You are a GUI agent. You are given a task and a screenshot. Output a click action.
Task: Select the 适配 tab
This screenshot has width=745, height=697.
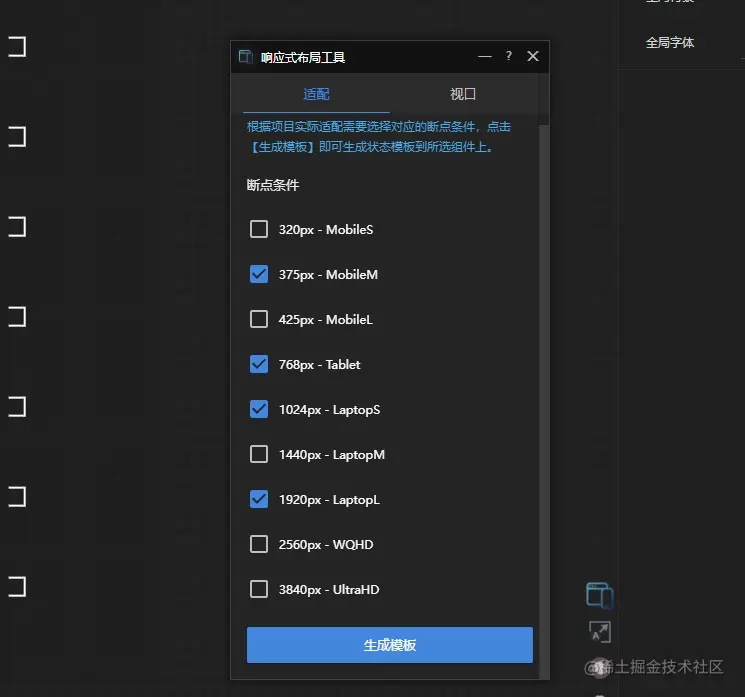pyautogui.click(x=316, y=94)
